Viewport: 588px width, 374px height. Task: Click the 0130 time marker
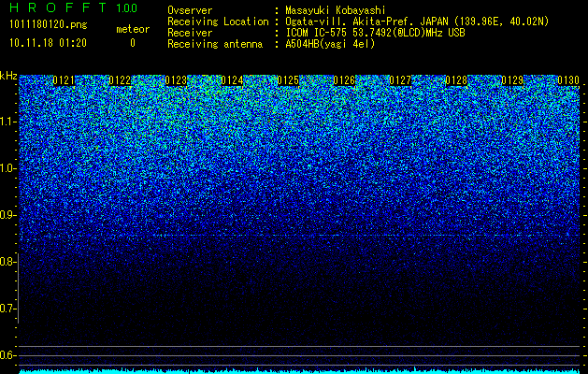click(568, 80)
